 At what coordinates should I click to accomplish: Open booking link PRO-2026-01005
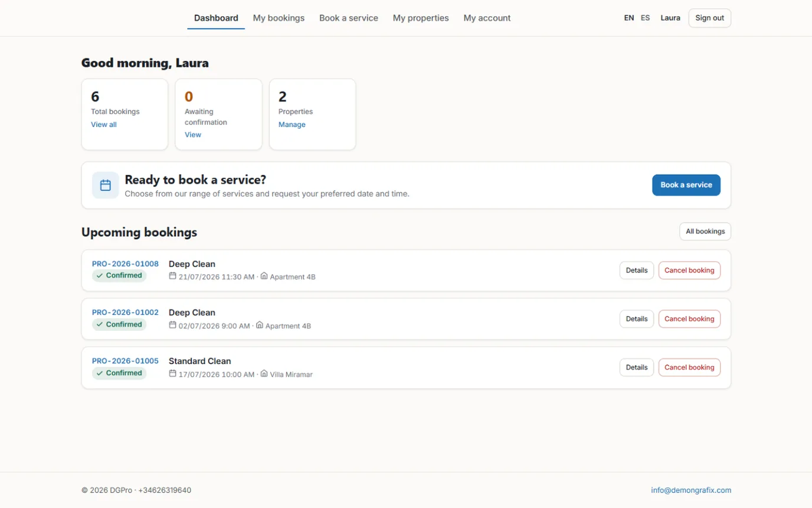click(125, 360)
